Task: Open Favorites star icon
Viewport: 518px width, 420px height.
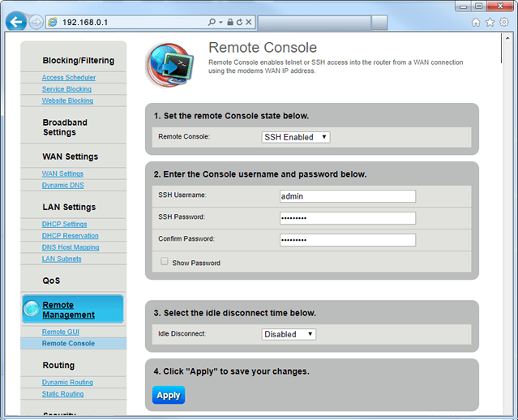Action: click(x=490, y=22)
